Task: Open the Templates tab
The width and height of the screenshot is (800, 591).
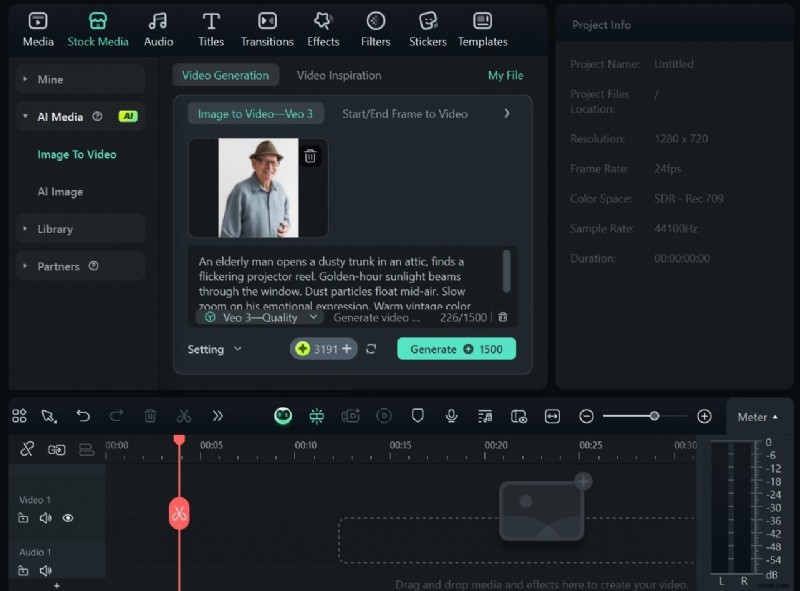Action: coord(482,27)
